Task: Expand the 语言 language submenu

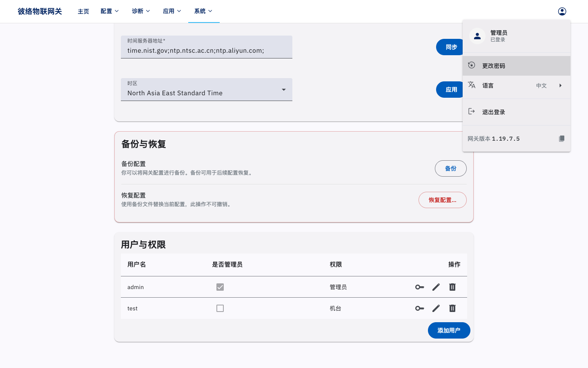Action: click(517, 85)
